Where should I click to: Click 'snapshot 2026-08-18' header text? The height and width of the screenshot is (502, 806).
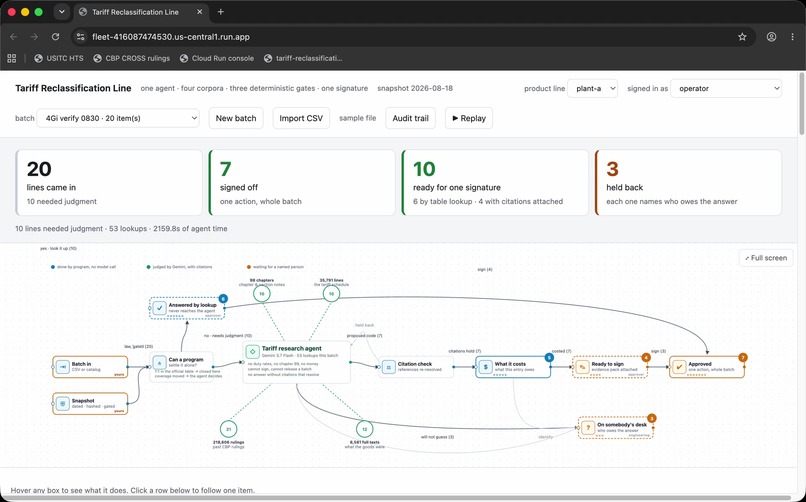click(415, 88)
